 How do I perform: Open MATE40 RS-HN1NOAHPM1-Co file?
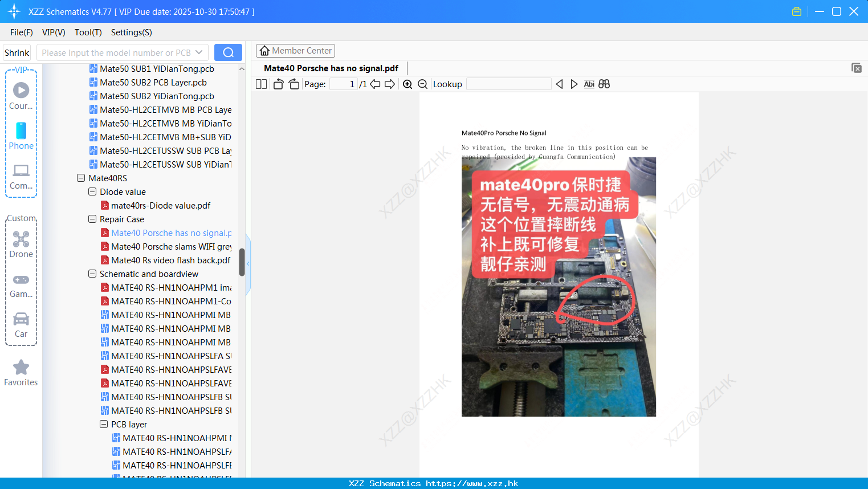tap(172, 301)
